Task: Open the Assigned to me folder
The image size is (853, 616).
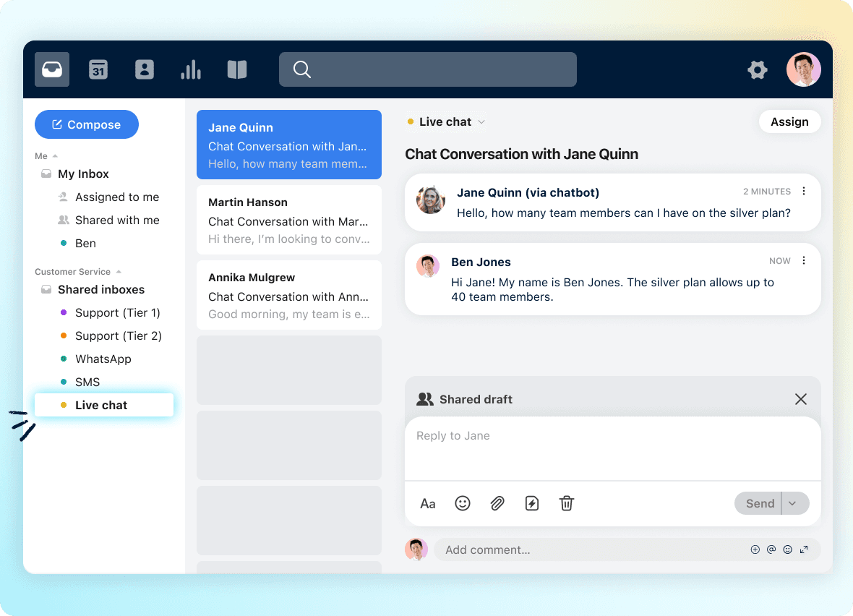Action: [x=117, y=197]
